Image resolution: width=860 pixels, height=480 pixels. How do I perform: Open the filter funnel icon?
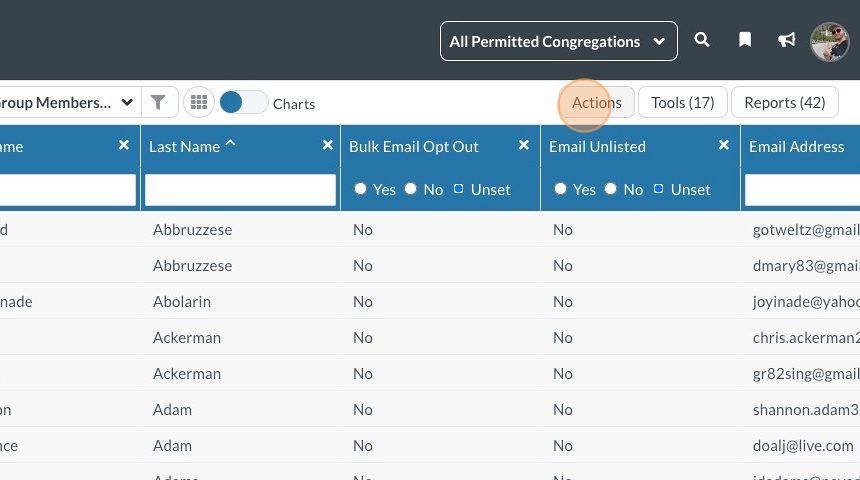158,102
